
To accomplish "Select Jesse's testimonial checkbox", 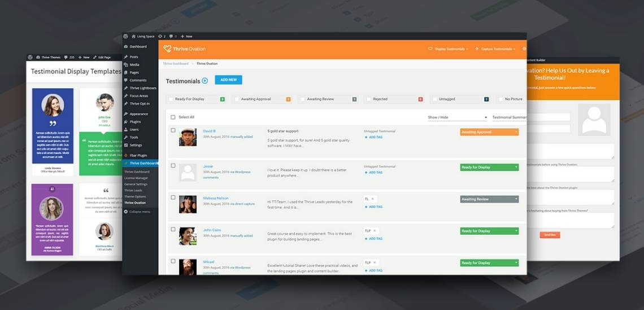I will pos(173,165).
